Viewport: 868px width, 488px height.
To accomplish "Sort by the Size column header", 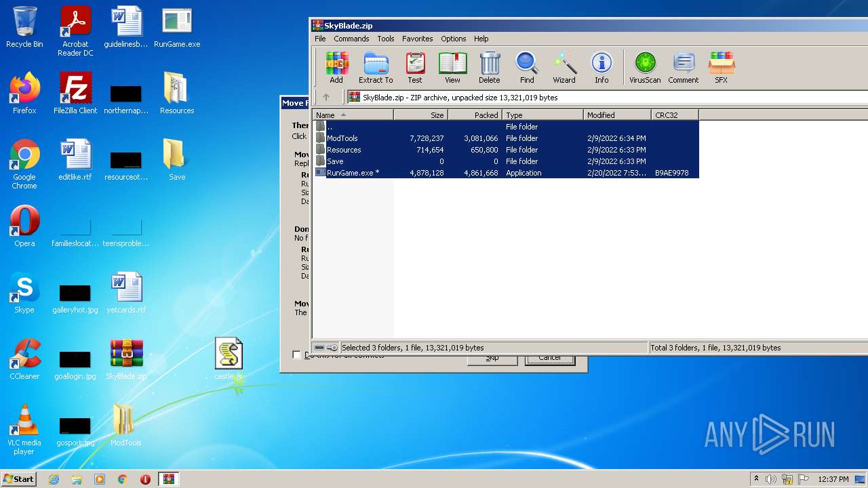I will [421, 115].
